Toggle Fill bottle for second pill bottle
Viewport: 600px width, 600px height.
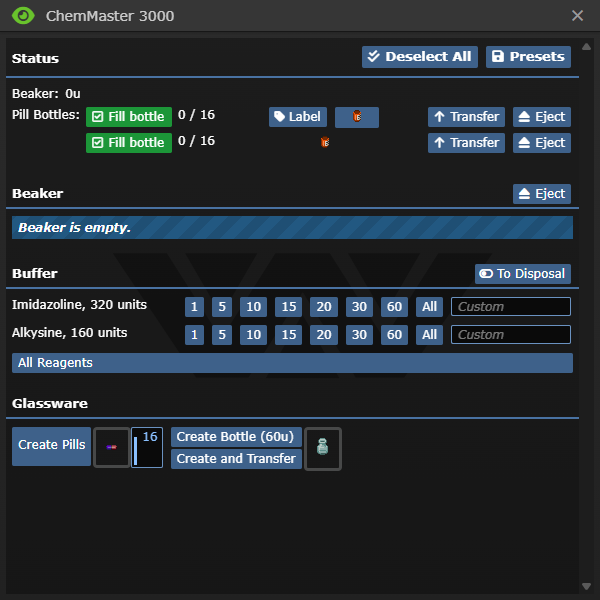tap(128, 143)
